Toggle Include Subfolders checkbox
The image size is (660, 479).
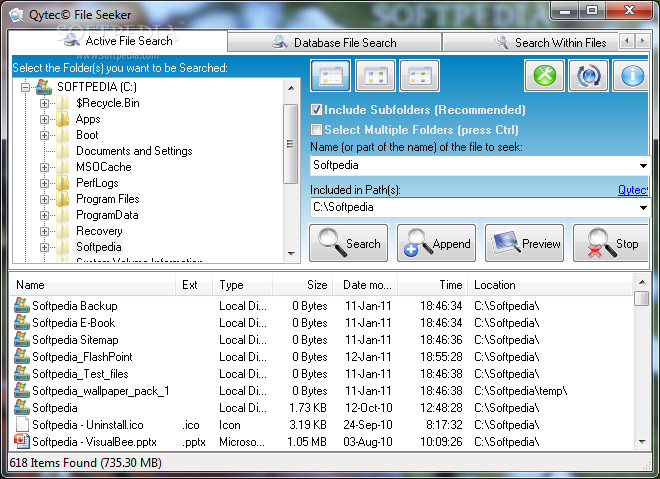[317, 110]
